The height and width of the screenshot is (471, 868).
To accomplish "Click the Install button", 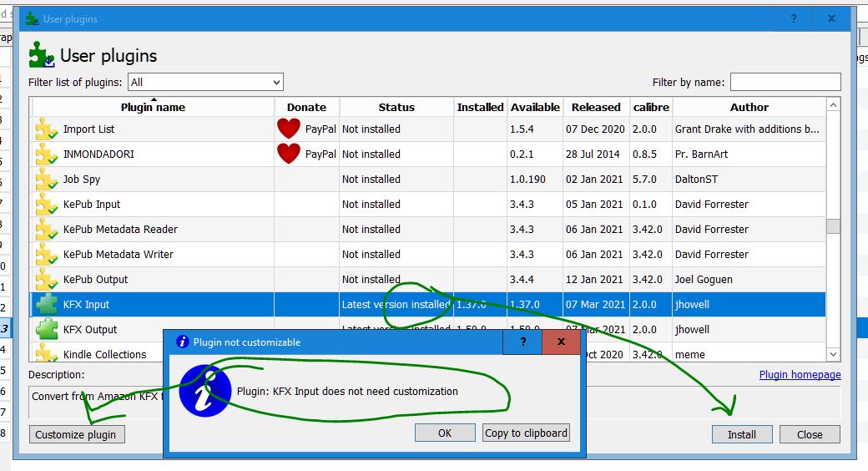I will 742,434.
